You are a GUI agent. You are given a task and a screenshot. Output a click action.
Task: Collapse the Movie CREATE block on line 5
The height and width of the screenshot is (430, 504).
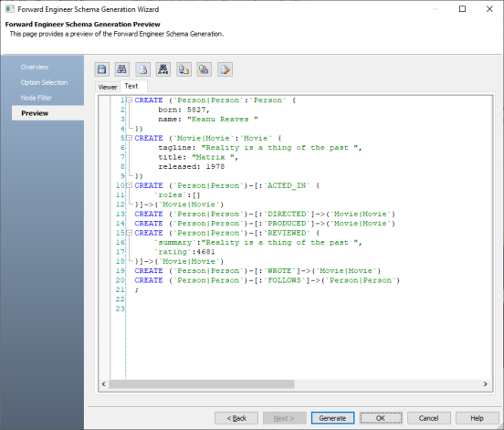click(130, 138)
